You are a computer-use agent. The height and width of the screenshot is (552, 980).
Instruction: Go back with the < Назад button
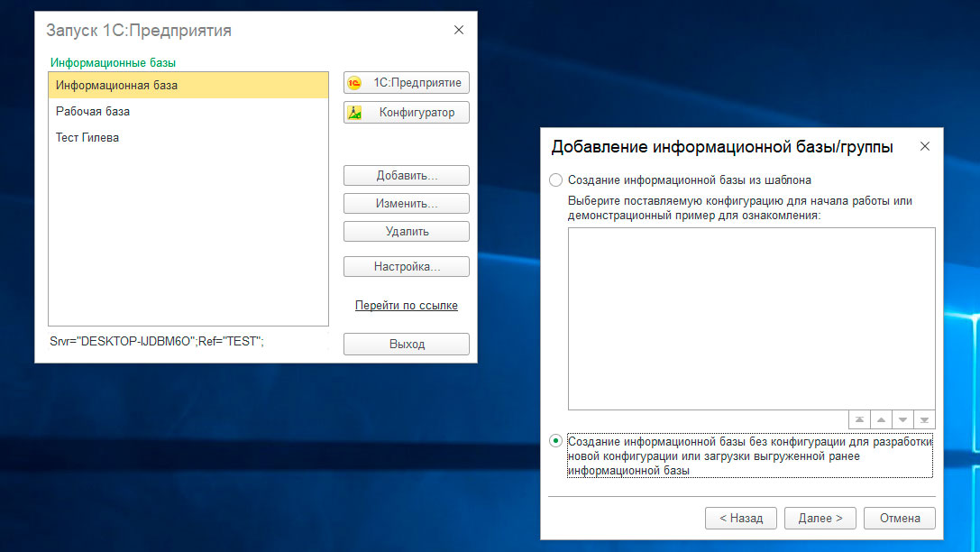point(740,519)
